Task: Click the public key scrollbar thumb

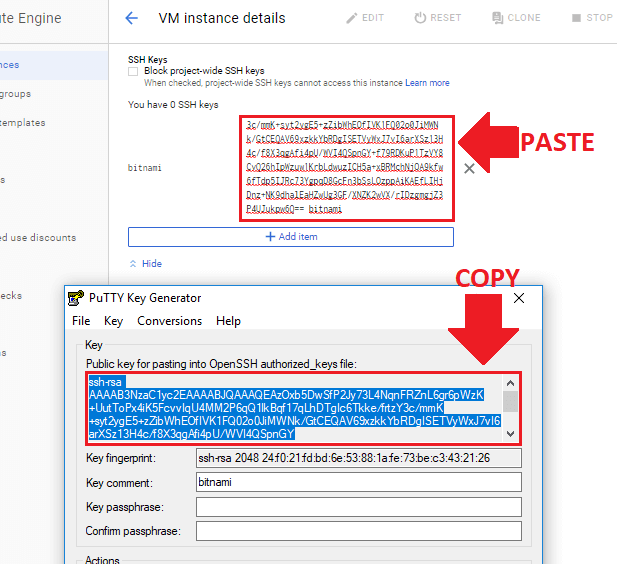Action: tap(511, 401)
